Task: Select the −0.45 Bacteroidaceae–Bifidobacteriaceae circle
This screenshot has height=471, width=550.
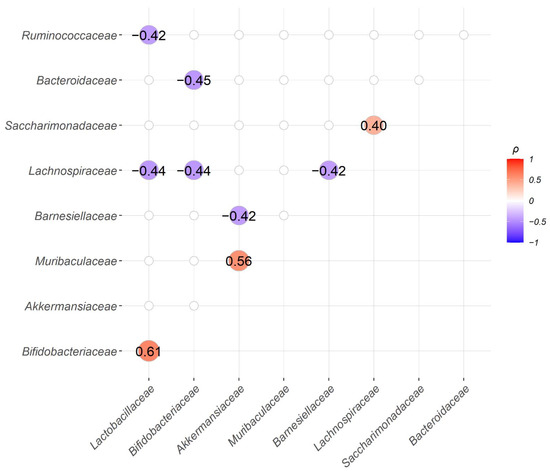Action: [x=194, y=80]
